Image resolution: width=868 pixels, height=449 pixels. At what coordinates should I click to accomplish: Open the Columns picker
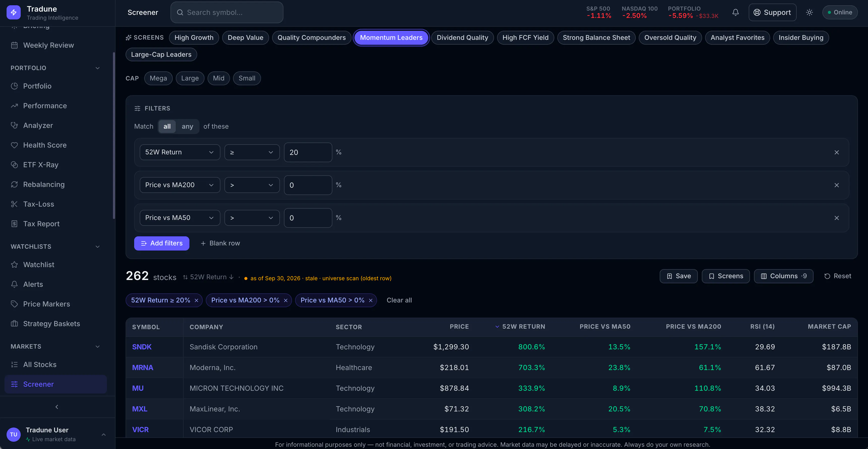(x=784, y=276)
